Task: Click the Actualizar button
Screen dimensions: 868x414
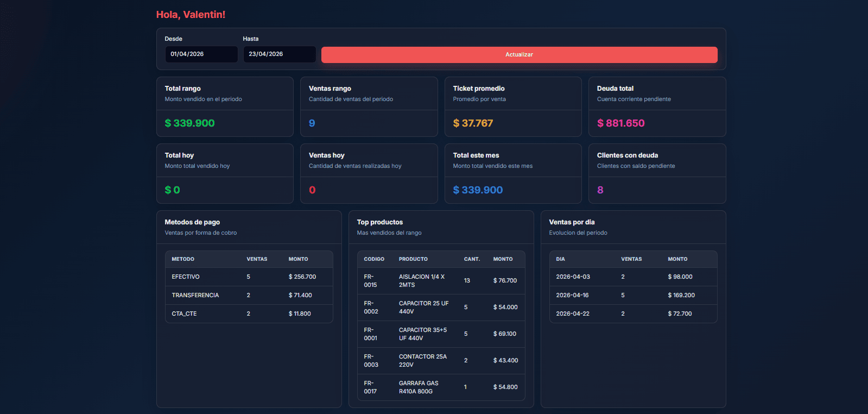Action: point(519,54)
